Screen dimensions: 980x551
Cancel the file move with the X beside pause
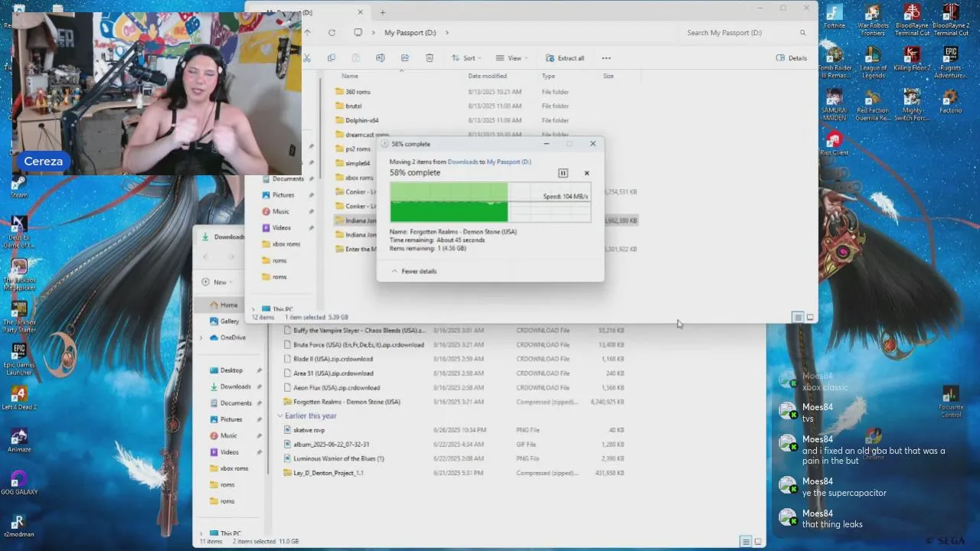[x=587, y=173]
